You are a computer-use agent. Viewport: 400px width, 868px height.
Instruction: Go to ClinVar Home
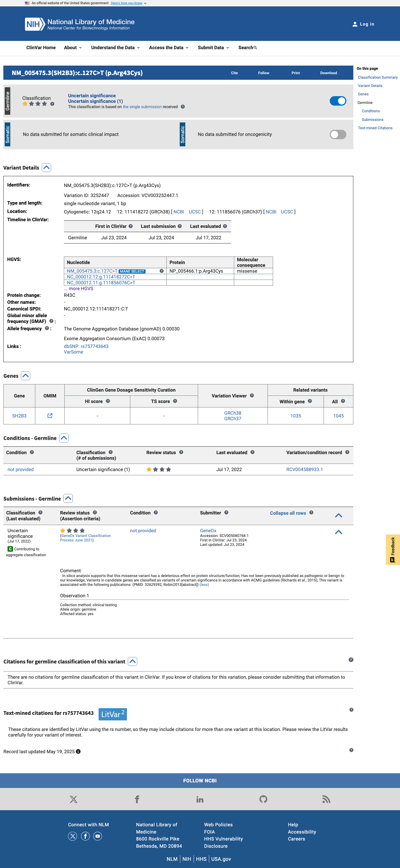click(41, 48)
